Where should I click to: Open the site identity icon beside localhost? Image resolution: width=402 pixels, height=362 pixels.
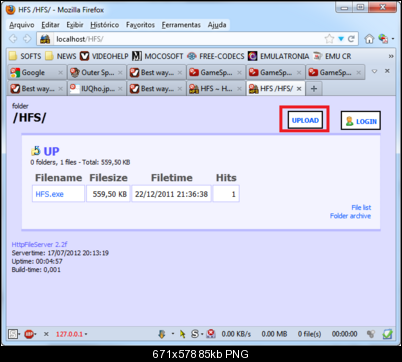tap(45, 39)
